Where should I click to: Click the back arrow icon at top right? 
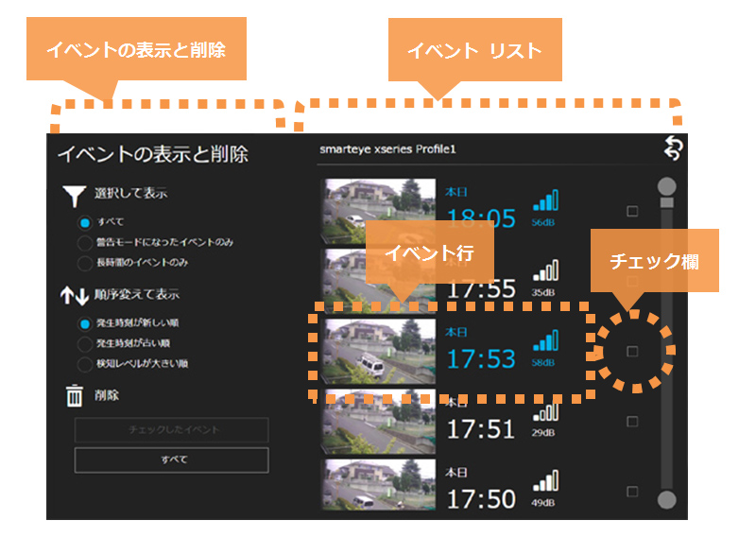[x=673, y=148]
